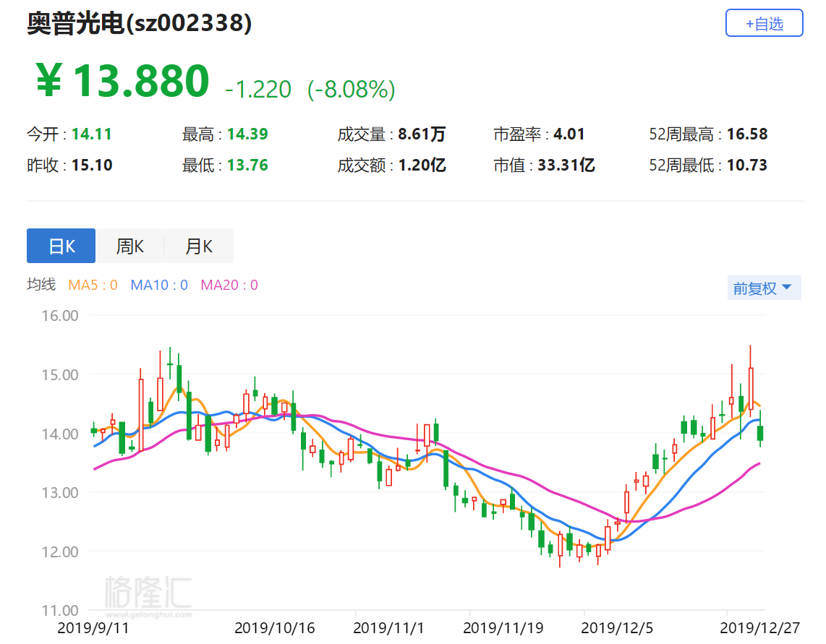The width and height of the screenshot is (826, 644).
Task: Click the 2019/9/11 date axis label
Action: point(93,628)
